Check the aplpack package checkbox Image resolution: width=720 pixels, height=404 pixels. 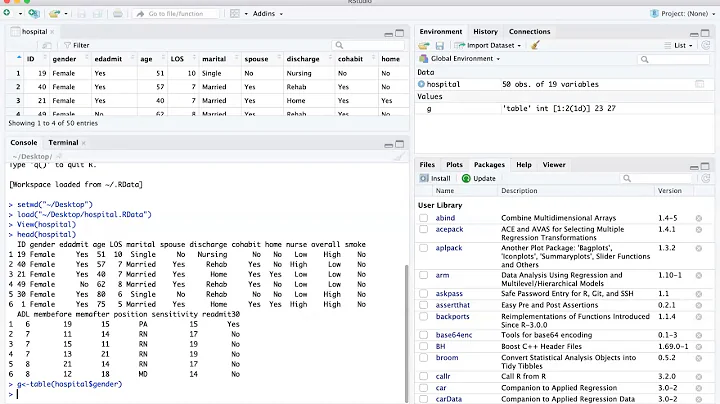coord(423,248)
